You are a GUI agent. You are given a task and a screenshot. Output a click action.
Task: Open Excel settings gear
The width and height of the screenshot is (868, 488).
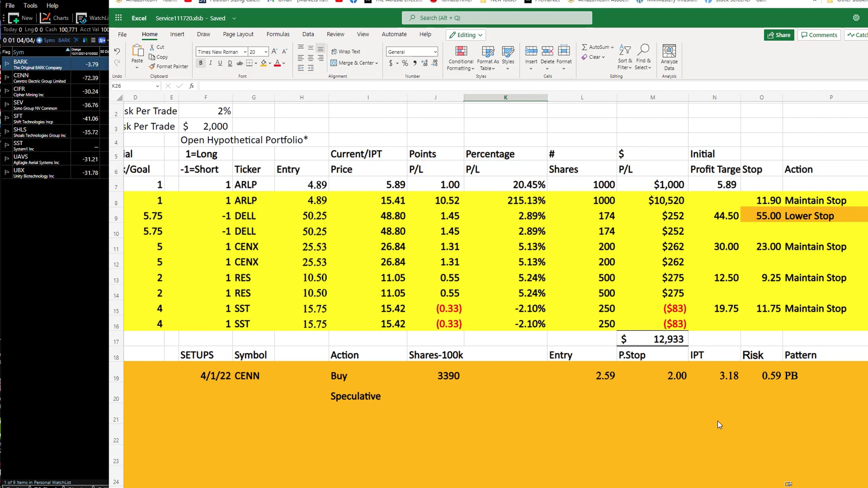856,18
